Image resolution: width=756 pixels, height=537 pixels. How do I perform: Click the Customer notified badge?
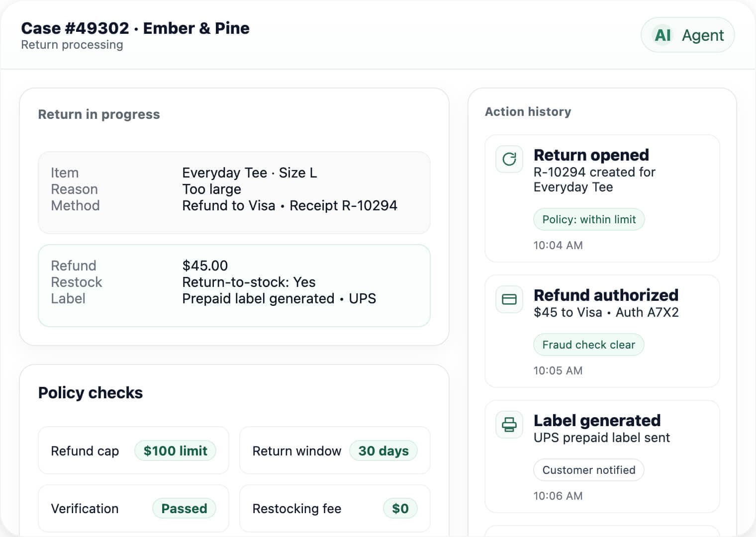point(588,470)
